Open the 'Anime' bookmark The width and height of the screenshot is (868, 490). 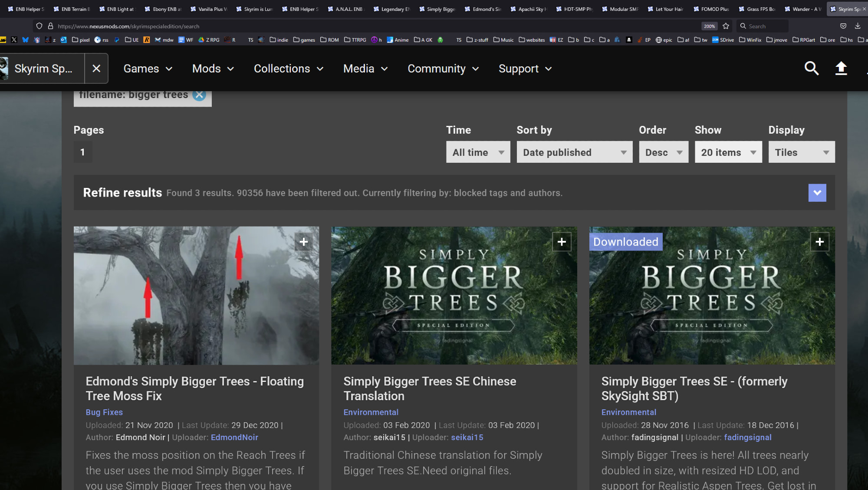398,40
